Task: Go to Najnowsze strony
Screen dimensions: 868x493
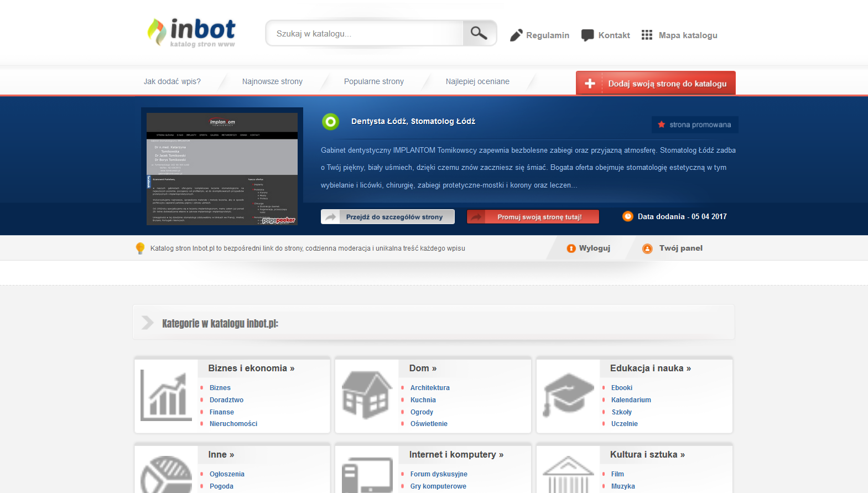Action: coord(272,81)
